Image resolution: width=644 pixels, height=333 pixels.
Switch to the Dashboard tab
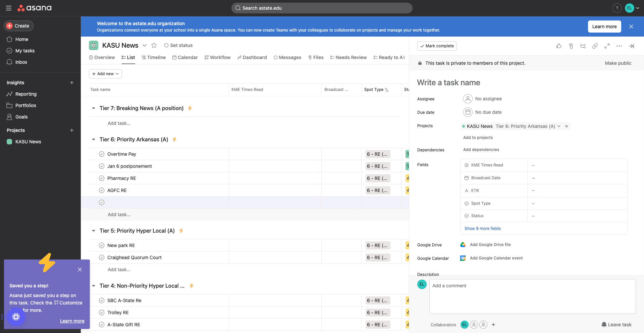(x=252, y=57)
